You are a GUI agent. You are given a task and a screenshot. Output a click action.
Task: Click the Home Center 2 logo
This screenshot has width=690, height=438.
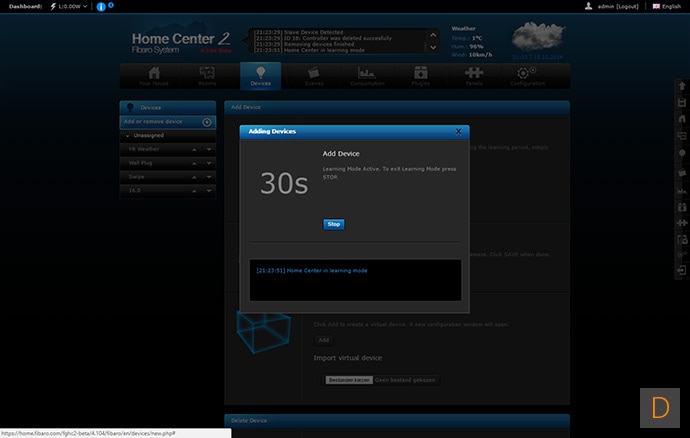pyautogui.click(x=181, y=43)
